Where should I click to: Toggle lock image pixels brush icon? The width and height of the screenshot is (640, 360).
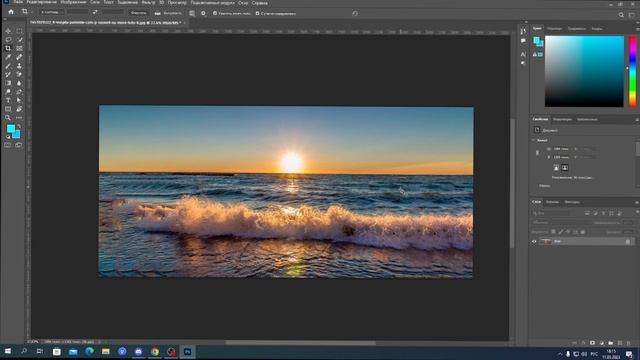[x=561, y=231]
